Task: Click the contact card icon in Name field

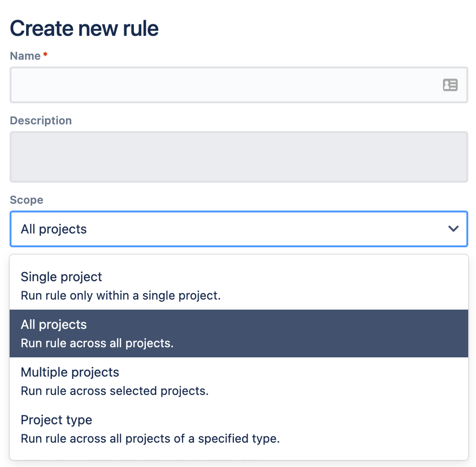Action: pos(450,85)
